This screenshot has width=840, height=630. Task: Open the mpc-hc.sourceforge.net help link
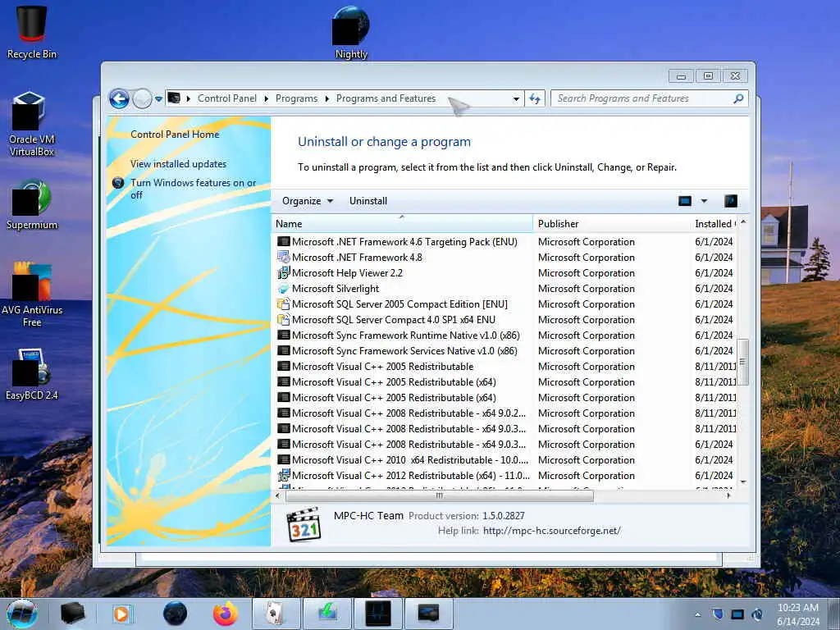(x=552, y=531)
